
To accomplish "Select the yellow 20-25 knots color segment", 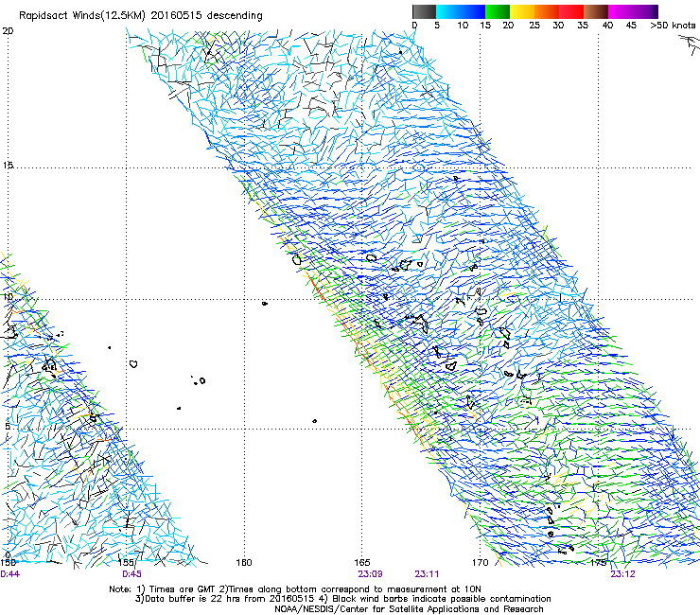I will click(522, 11).
